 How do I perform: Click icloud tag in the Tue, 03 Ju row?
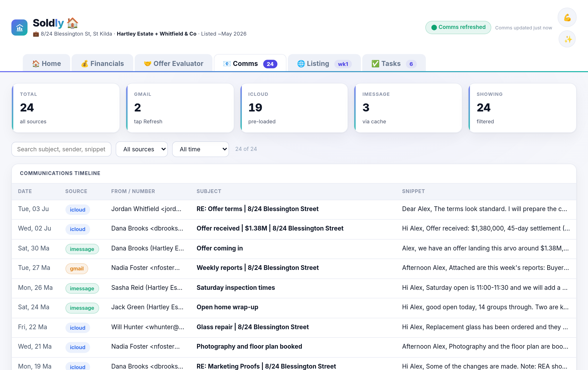pos(78,209)
